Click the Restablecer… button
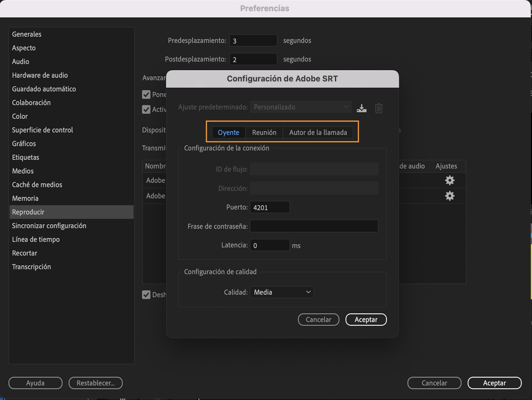The height and width of the screenshot is (400, 532). pos(95,383)
